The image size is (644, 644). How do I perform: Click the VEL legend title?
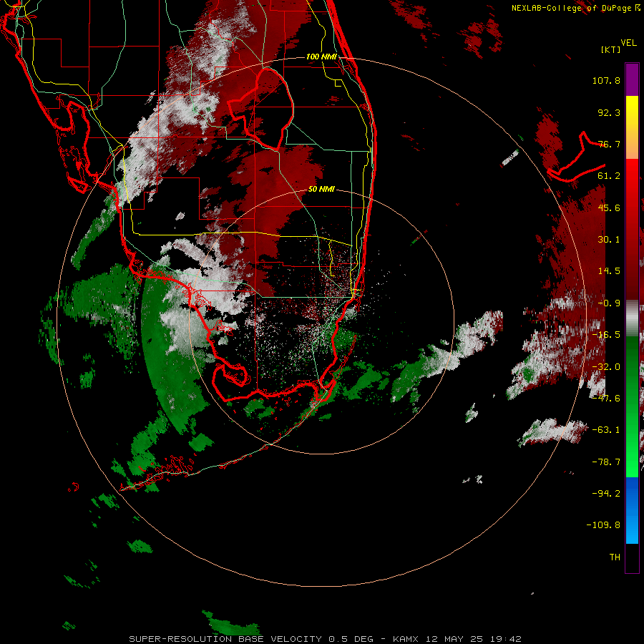tap(628, 42)
